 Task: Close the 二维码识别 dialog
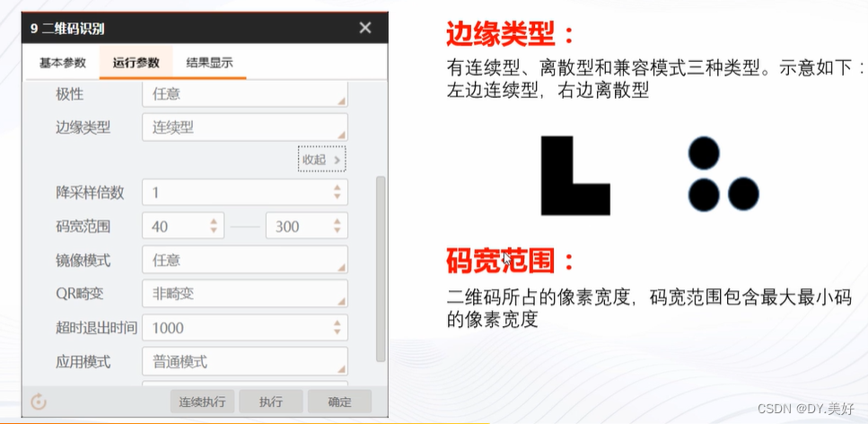pyautogui.click(x=364, y=28)
